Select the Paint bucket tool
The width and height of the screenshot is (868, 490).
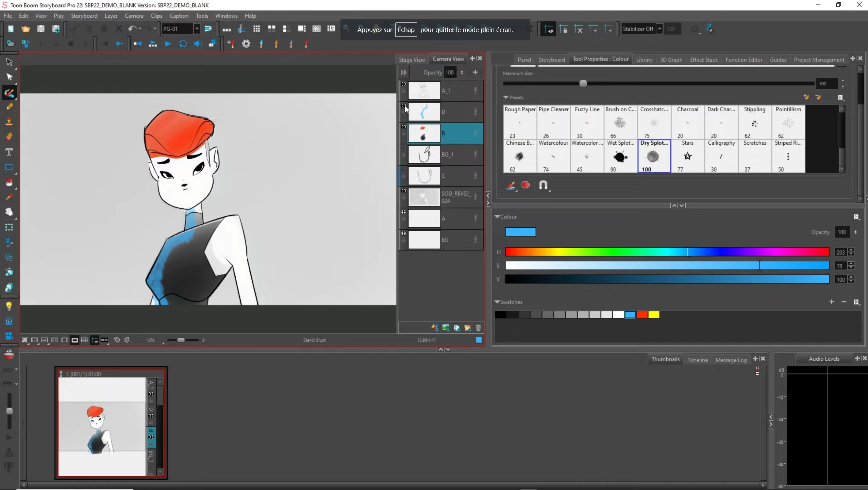point(9,182)
